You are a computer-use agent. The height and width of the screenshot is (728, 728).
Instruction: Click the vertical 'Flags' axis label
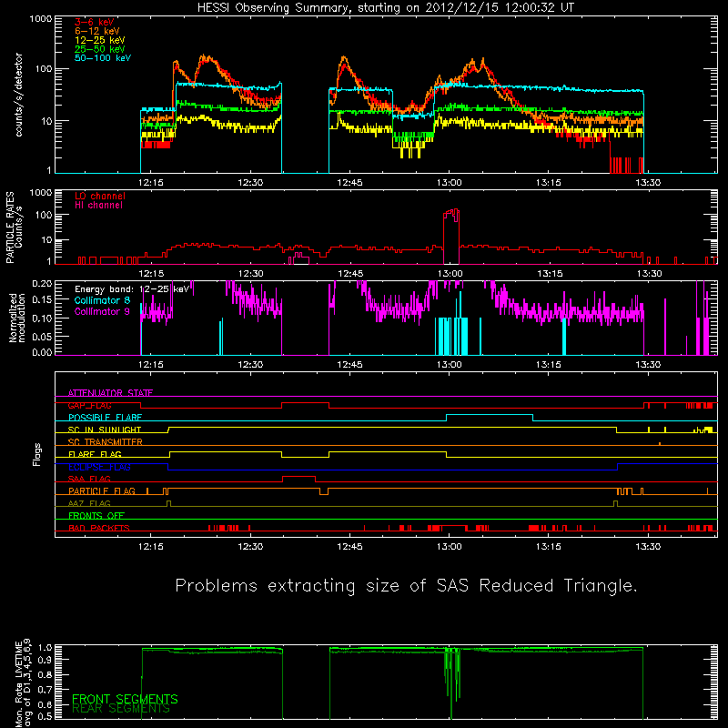(x=37, y=454)
